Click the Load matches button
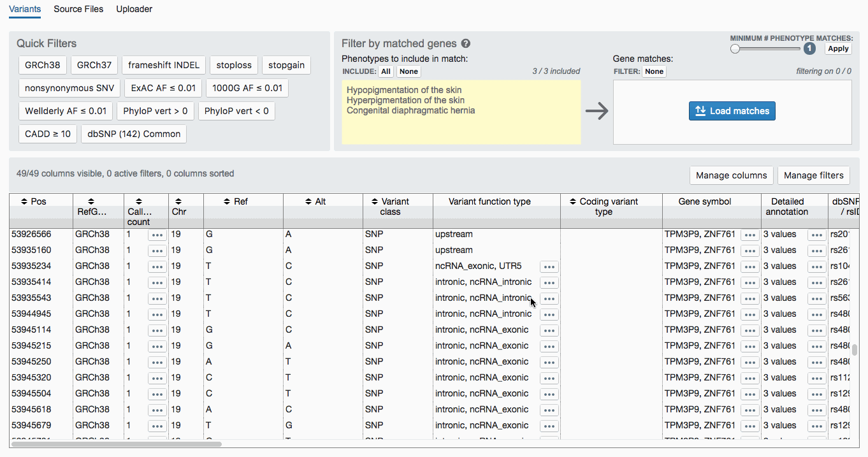This screenshot has width=868, height=457. [732, 111]
